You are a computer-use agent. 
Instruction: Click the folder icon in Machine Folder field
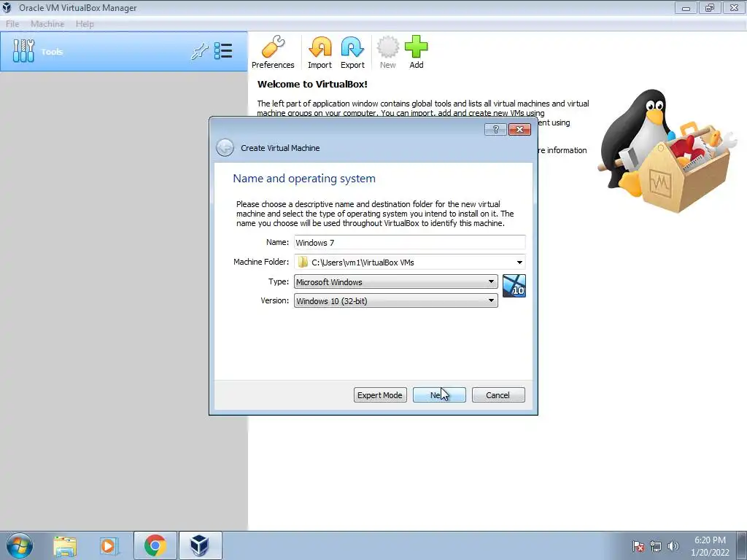tap(303, 262)
